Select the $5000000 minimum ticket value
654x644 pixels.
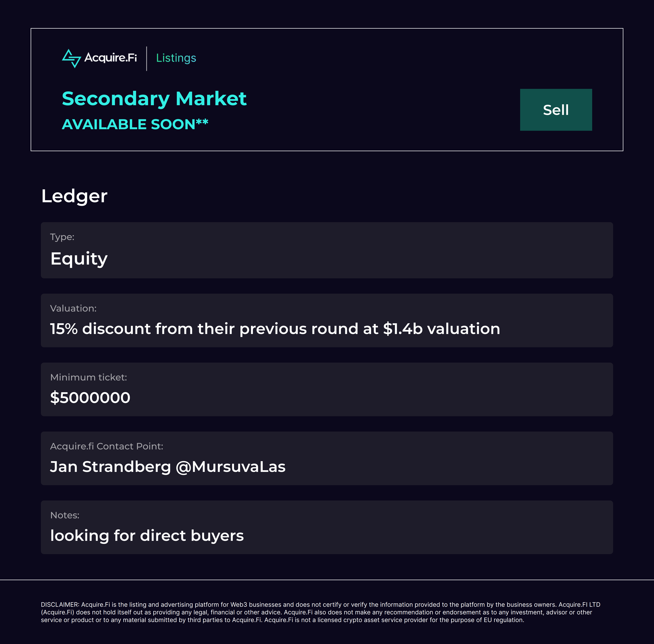(x=90, y=397)
